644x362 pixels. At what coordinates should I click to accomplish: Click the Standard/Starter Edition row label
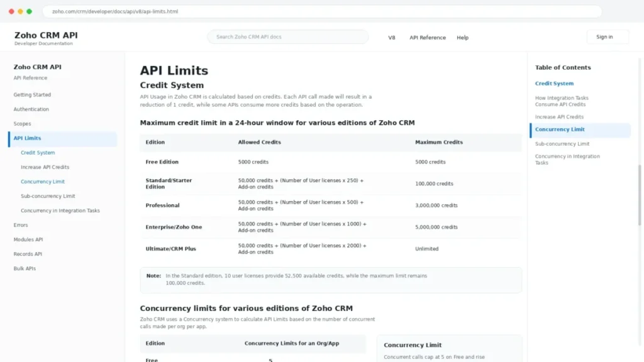[x=169, y=184]
